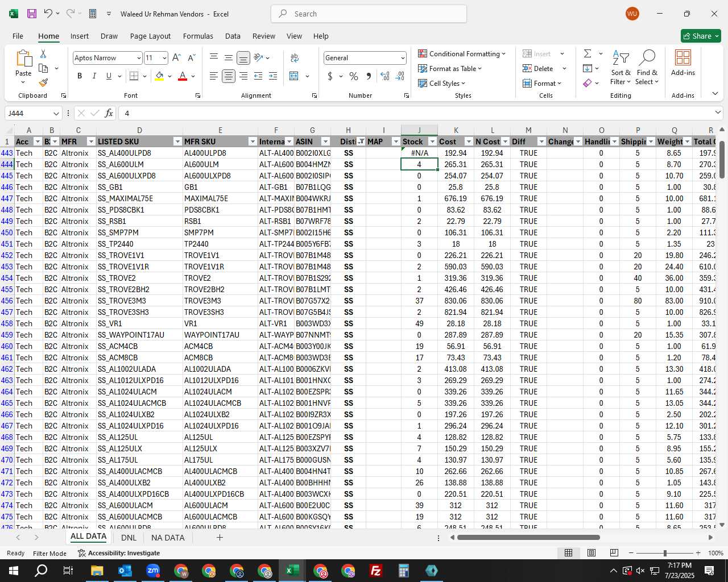This screenshot has height=582, width=728.
Task: Click the Format cells button
Action: (543, 83)
